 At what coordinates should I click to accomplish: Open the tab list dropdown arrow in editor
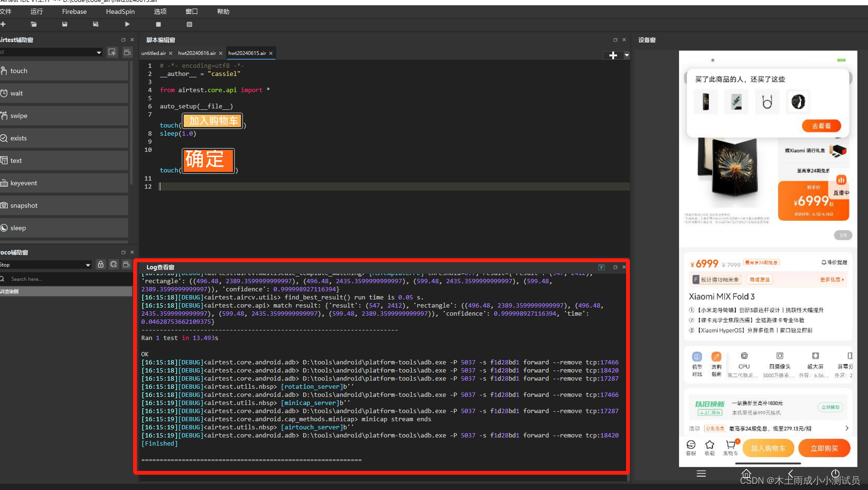[627, 55]
